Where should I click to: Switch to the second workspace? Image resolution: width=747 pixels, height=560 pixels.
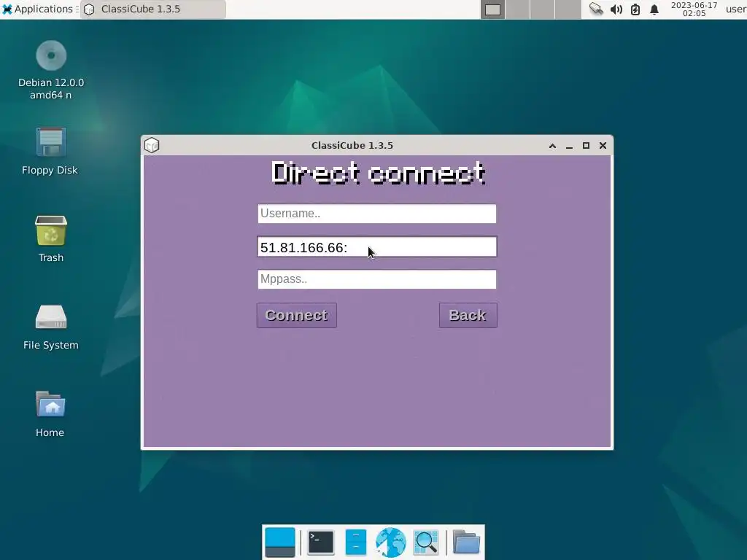coord(518,9)
